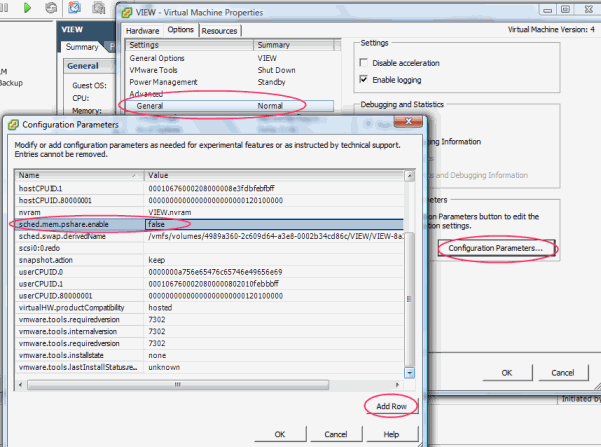Image resolution: width=601 pixels, height=447 pixels.
Task: Sort by the Value column header
Action: (x=270, y=175)
